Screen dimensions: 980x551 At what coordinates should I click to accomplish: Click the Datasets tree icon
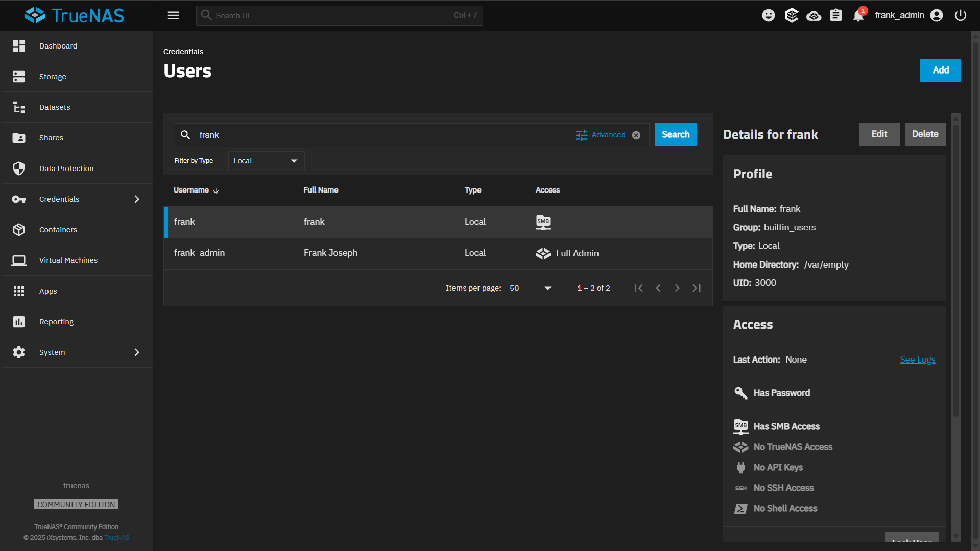point(19,107)
